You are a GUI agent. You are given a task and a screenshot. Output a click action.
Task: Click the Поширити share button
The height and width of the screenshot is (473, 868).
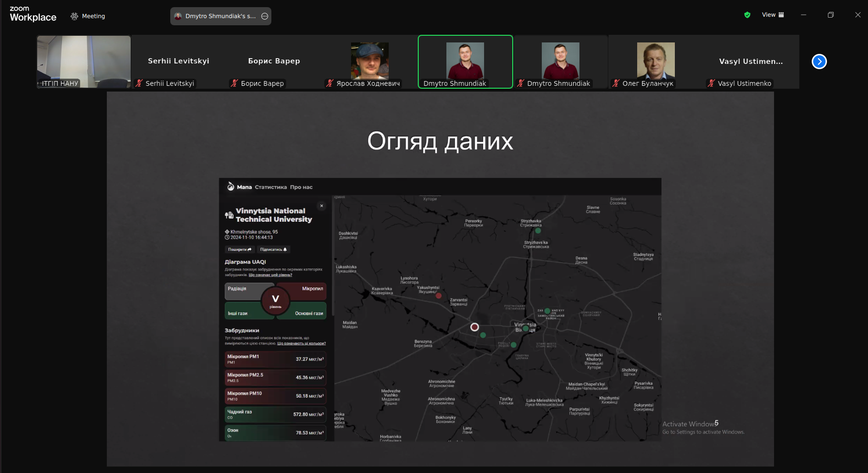point(239,249)
